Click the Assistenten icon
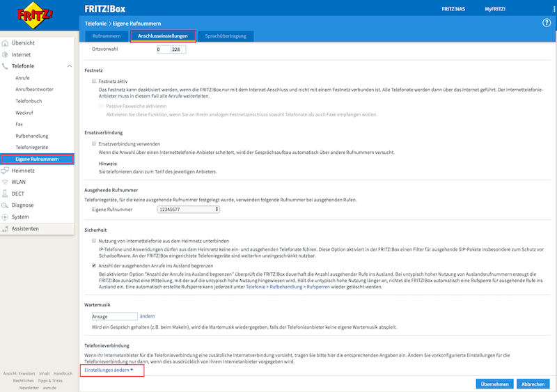557x392 pixels. [x=5, y=229]
